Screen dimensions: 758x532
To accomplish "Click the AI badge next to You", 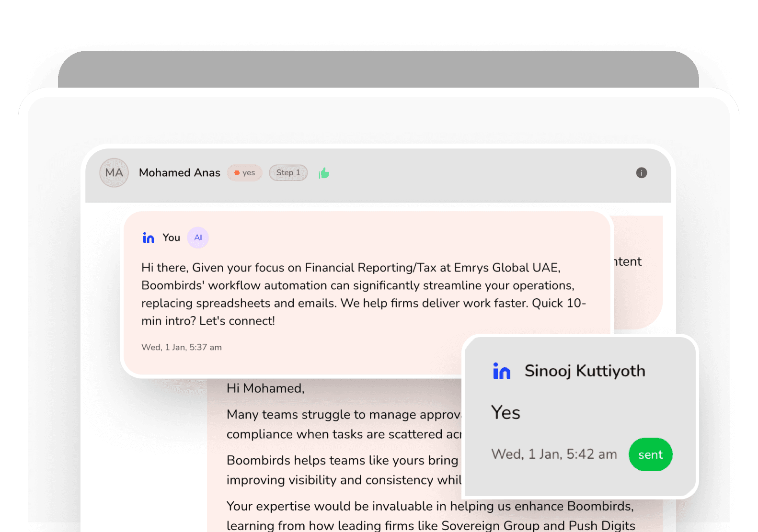I will point(198,238).
